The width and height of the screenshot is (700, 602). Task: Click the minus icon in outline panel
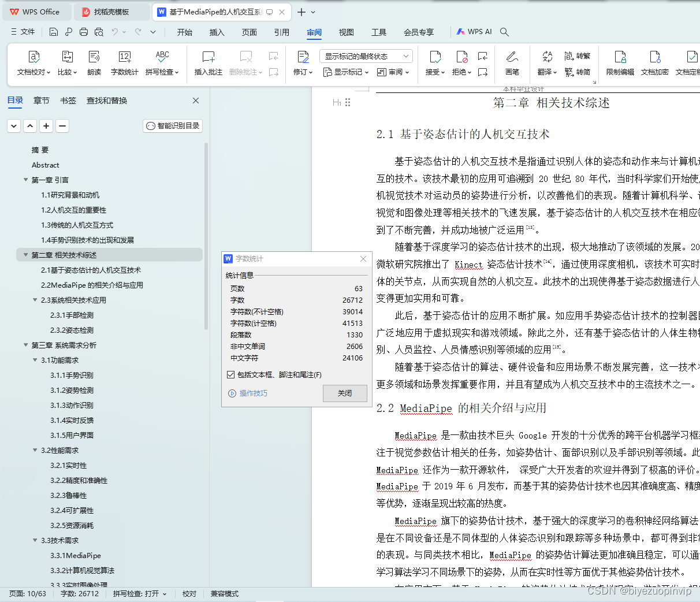coord(62,126)
